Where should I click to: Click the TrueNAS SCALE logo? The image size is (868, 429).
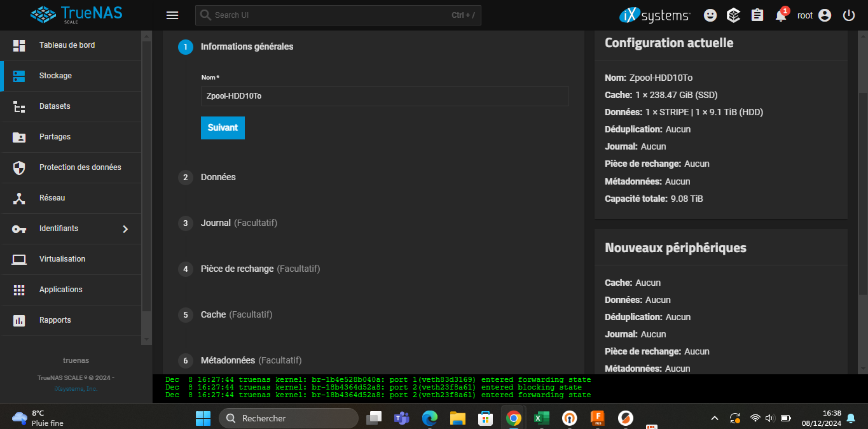coord(76,15)
